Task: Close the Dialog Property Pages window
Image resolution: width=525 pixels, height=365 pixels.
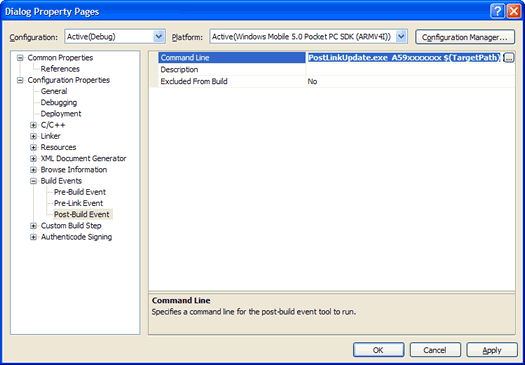Action: (514, 11)
